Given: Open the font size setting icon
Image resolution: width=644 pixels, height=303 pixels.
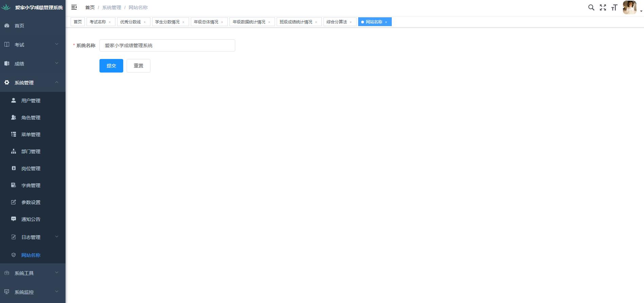Looking at the screenshot, I should tap(614, 7).
